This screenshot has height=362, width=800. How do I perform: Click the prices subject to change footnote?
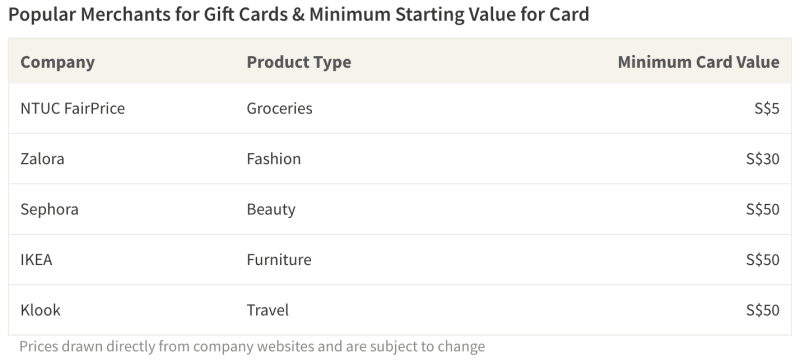[x=252, y=347]
